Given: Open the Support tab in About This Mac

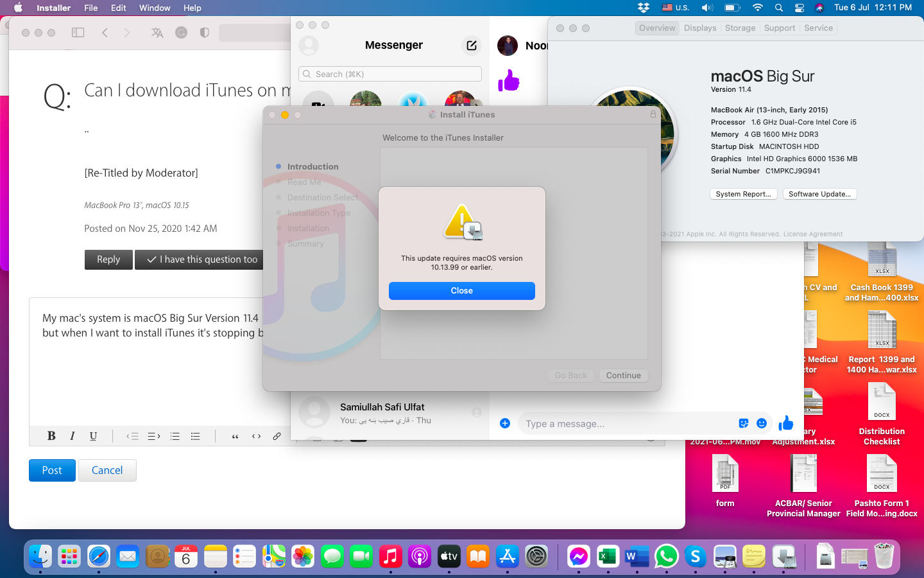Looking at the screenshot, I should (780, 28).
